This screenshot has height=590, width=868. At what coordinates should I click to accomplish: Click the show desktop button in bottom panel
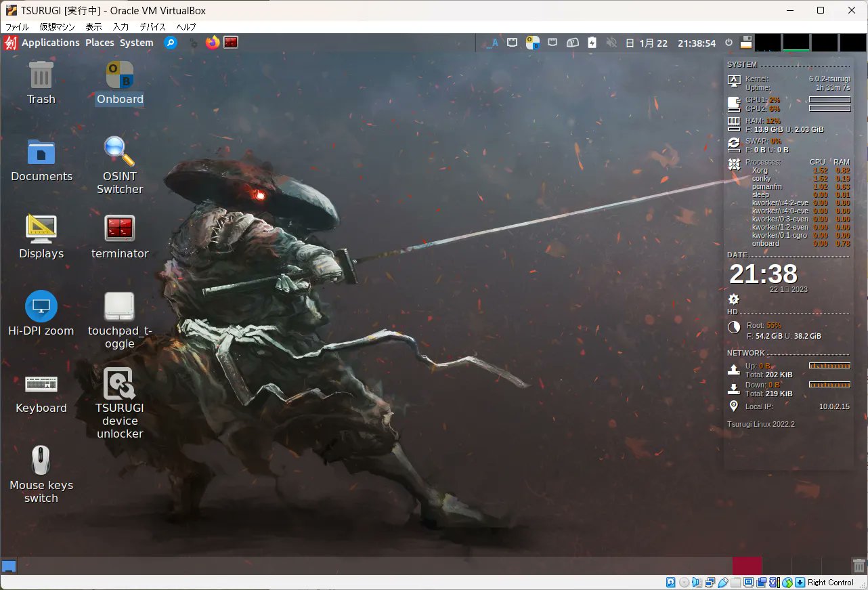[9, 566]
